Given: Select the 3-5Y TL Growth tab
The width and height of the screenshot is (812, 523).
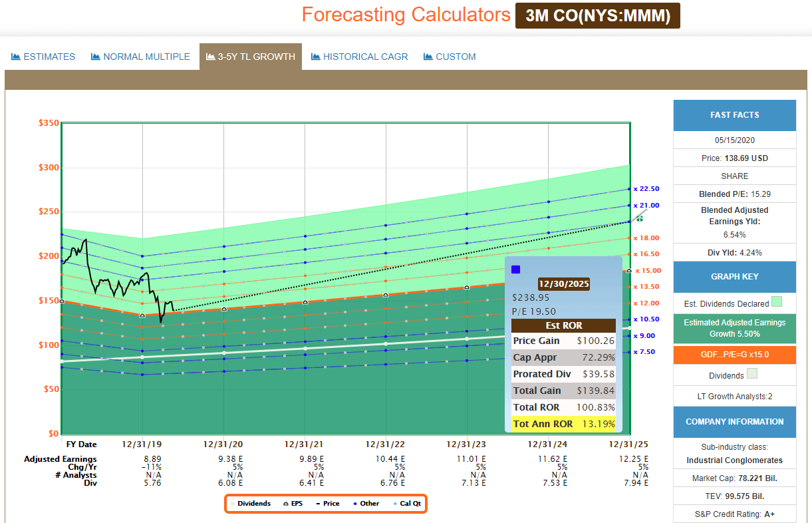Looking at the screenshot, I should 251,57.
